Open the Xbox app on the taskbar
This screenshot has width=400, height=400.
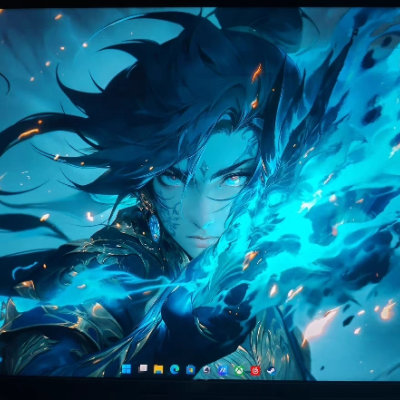pyautogui.click(x=239, y=370)
